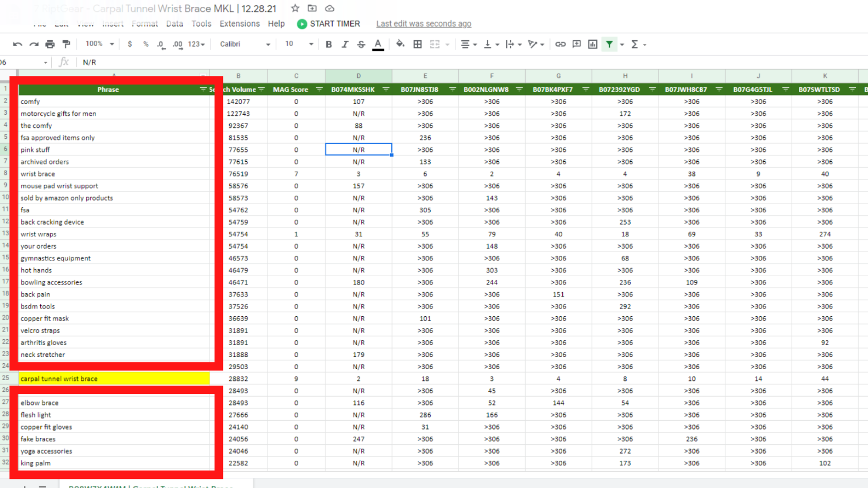Open the cell borders tool
This screenshot has width=868, height=488.
click(418, 44)
